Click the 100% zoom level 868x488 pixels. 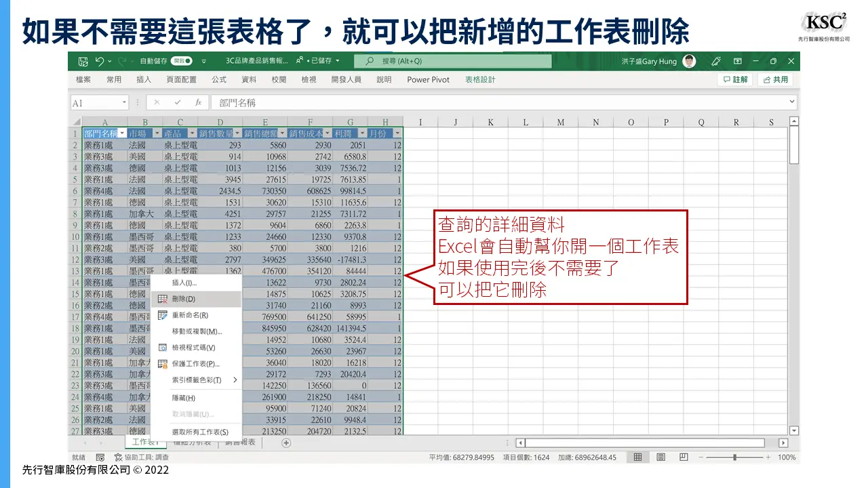click(787, 457)
